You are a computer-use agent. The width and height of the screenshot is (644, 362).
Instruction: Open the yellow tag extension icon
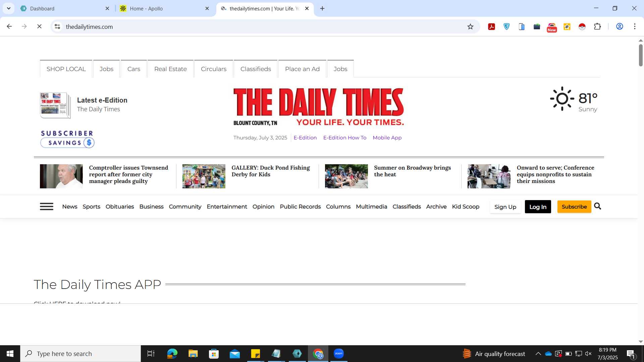coord(567,27)
